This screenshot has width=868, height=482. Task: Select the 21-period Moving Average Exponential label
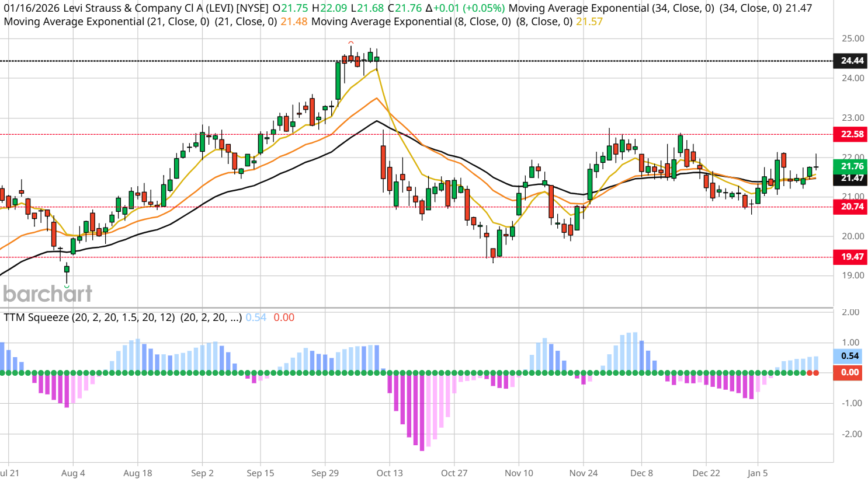(x=106, y=22)
